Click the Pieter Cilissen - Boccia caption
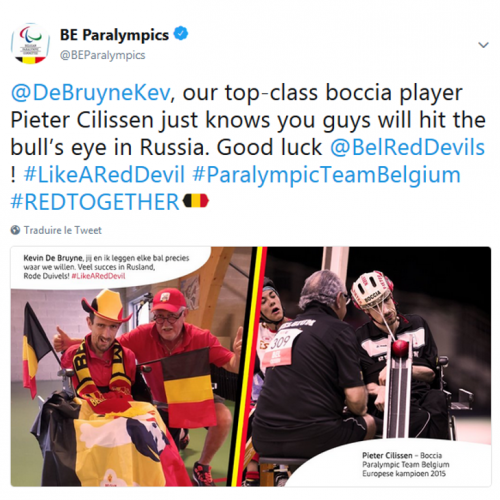Screen dimensions: 500x500 click(406, 464)
